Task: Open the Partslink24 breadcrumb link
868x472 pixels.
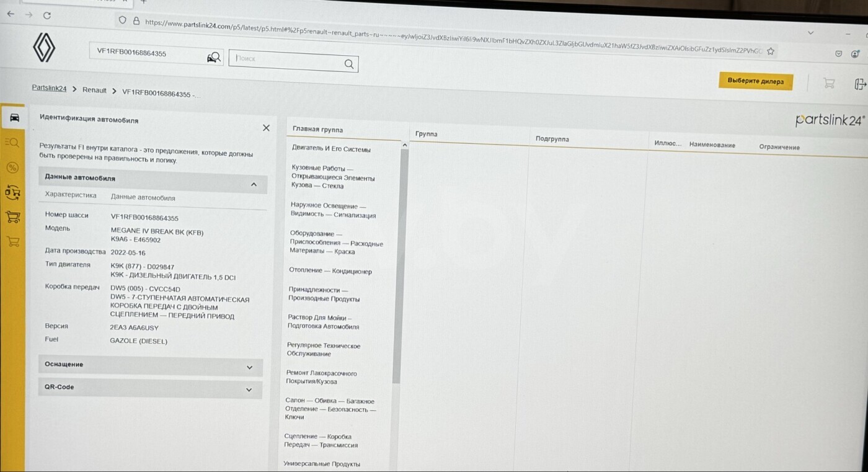Action: click(49, 88)
